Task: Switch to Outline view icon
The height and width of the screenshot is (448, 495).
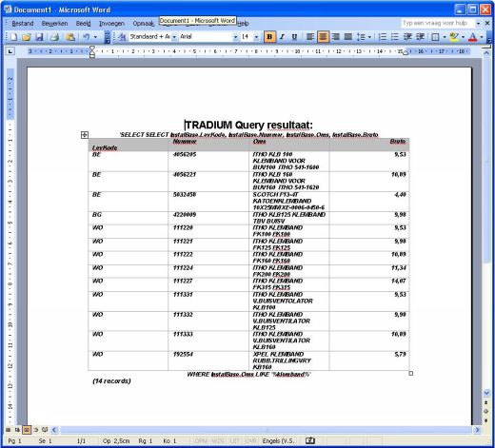Action: pyautogui.click(x=36, y=430)
